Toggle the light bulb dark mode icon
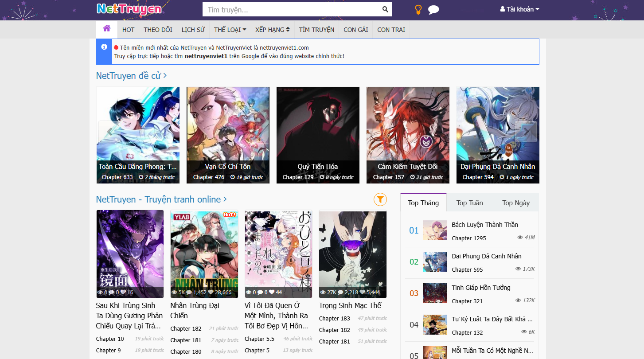This screenshot has width=644, height=359. coord(418,10)
